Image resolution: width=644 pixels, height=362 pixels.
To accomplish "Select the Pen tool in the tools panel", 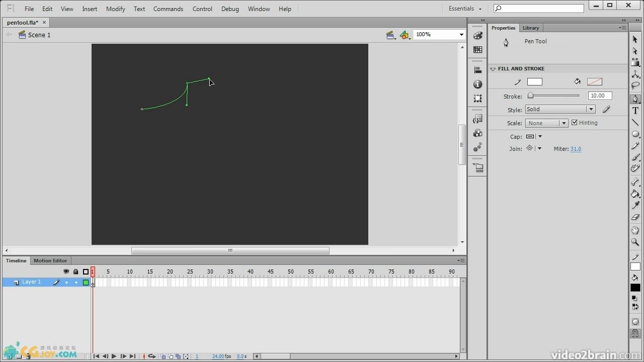I will [x=635, y=99].
